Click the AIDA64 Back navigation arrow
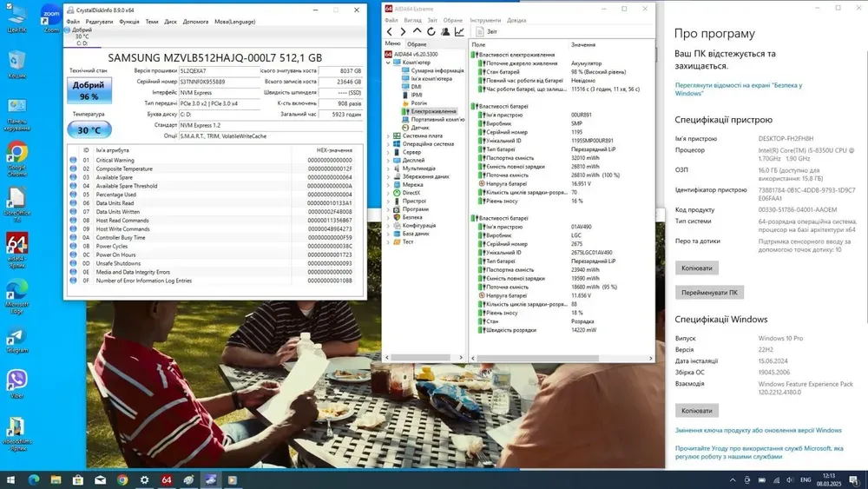 pos(390,31)
